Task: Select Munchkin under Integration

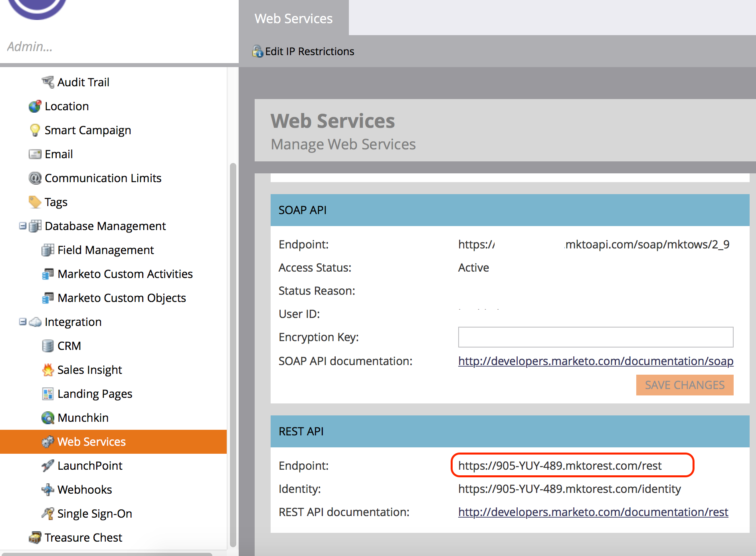Action: (83, 418)
